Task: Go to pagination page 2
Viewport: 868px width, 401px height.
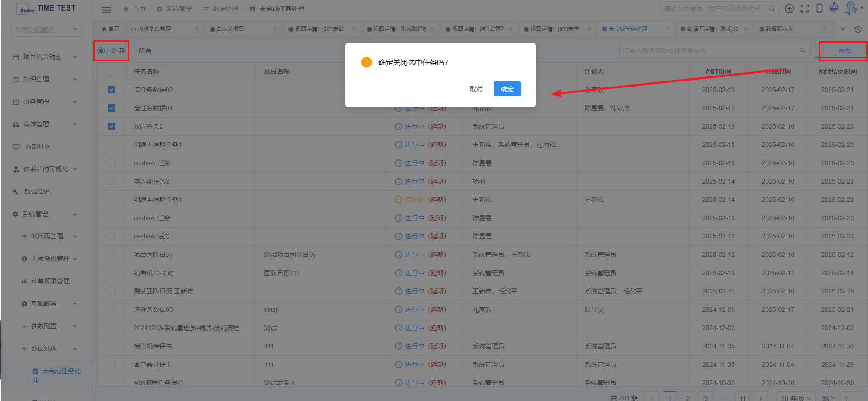Action: pos(688,398)
